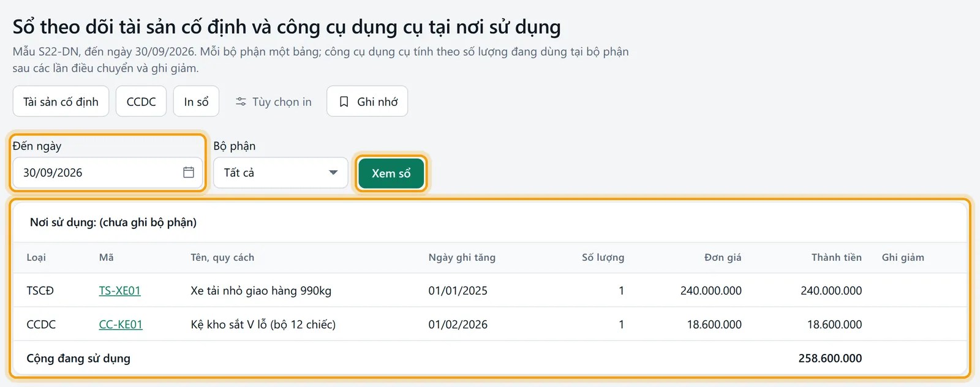The height and width of the screenshot is (387, 980).
Task: Focus the Đến ngày date input 30/09/2026
Action: (108, 173)
